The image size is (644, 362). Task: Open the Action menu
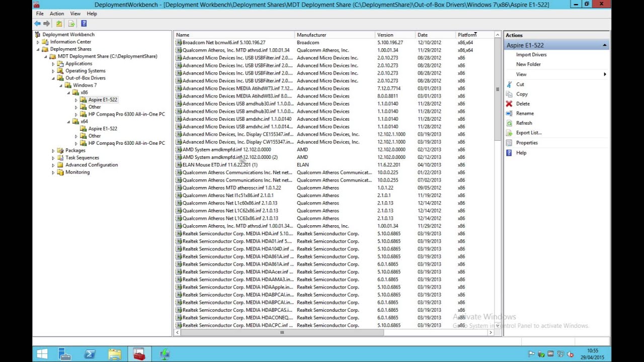(x=57, y=14)
